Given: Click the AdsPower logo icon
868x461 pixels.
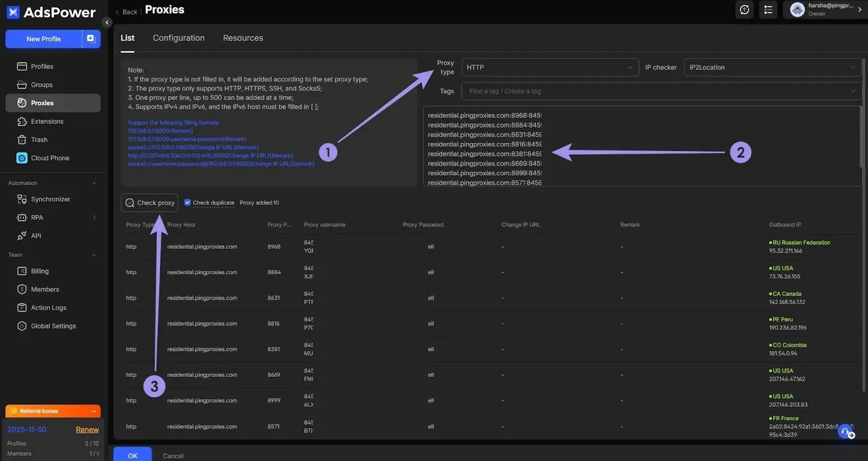Looking at the screenshot, I should tap(13, 12).
